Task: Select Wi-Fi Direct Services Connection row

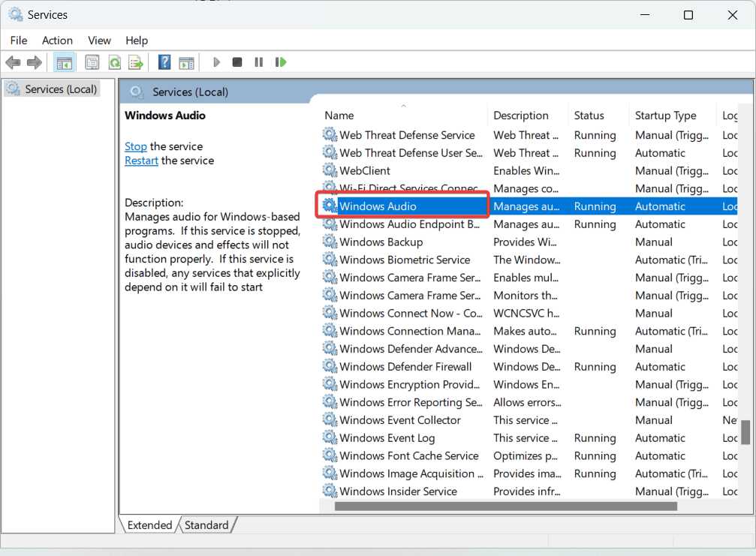Action: [x=529, y=188]
